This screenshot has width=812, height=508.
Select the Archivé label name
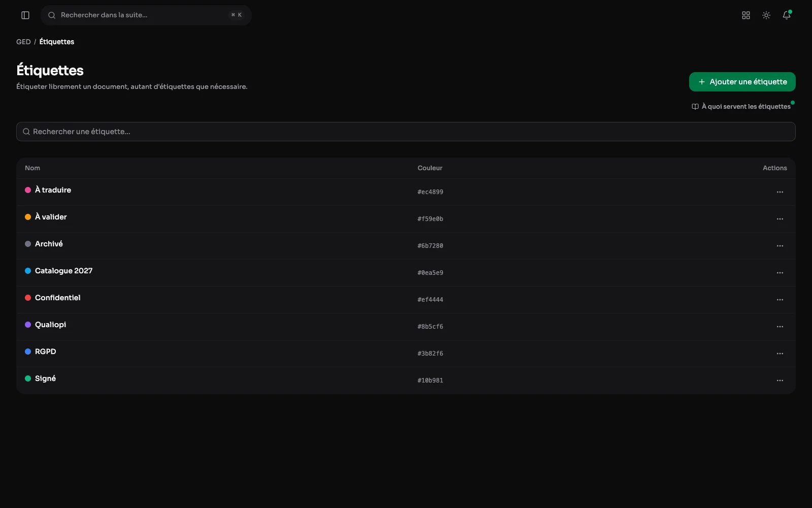point(49,244)
